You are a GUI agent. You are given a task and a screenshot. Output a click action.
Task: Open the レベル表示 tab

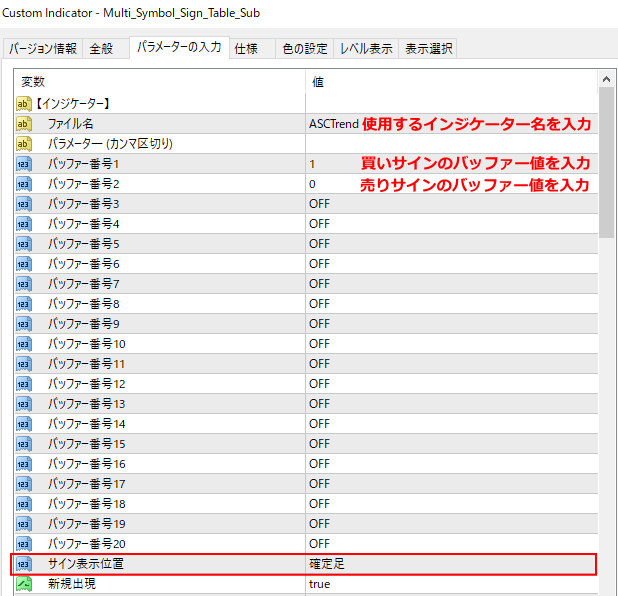366,48
